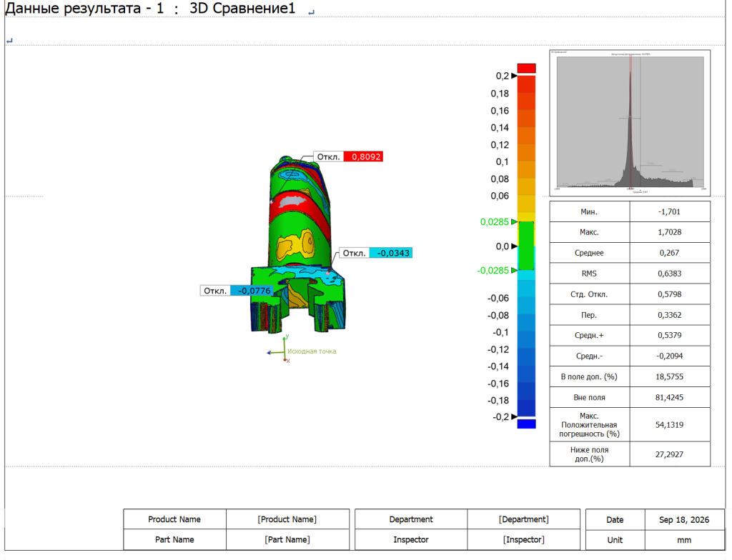Click the "Пер." value 0,3362
Image resolution: width=732 pixels, height=560 pixels.
tap(669, 315)
